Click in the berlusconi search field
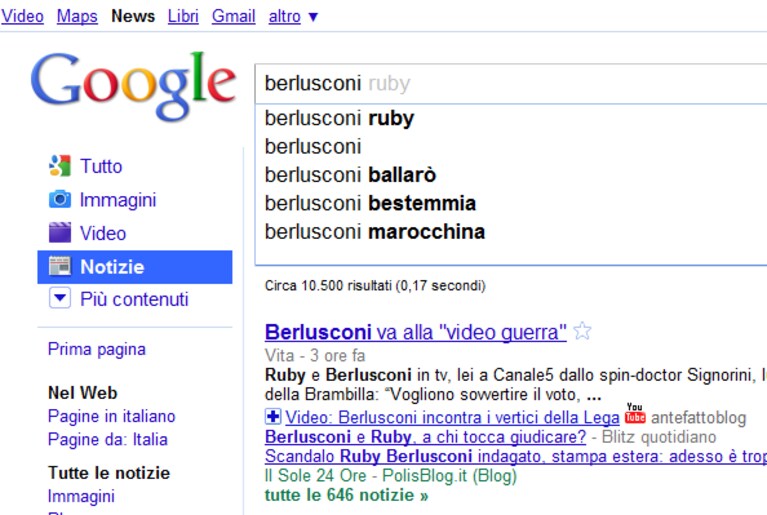 coord(511,84)
